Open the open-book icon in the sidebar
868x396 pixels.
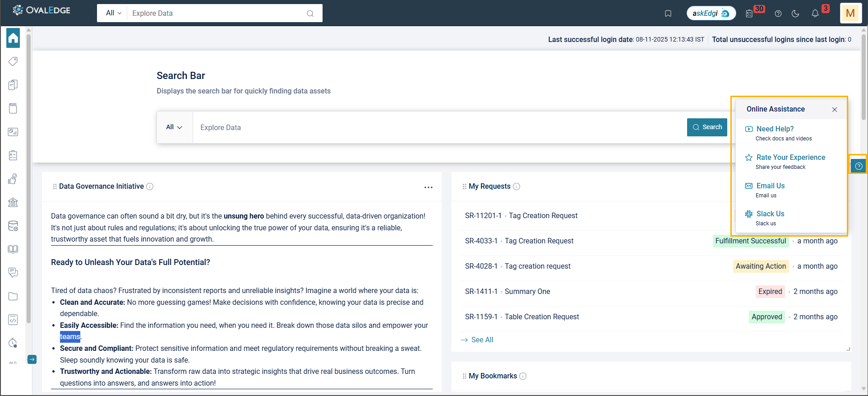point(13,249)
